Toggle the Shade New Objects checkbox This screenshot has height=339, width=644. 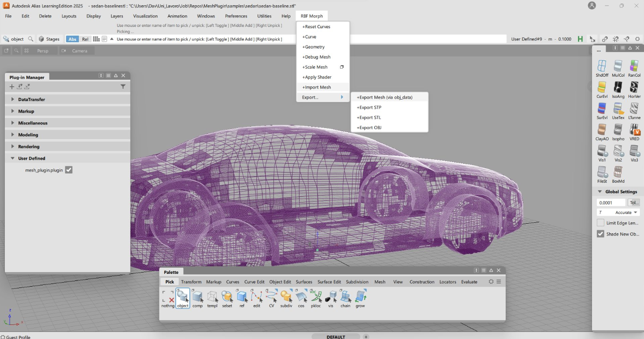600,234
